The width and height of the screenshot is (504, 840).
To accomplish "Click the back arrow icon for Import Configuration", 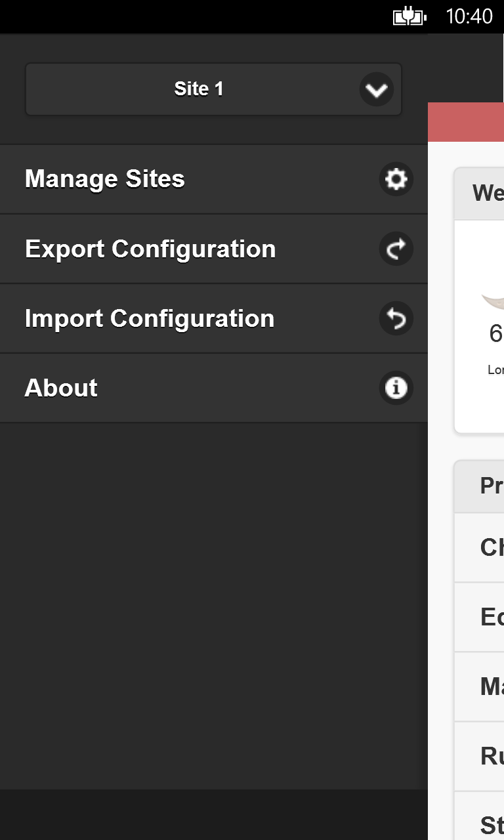I will (396, 318).
